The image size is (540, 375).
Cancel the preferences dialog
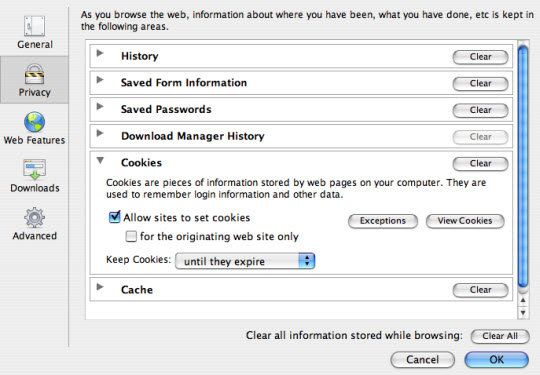[423, 360]
